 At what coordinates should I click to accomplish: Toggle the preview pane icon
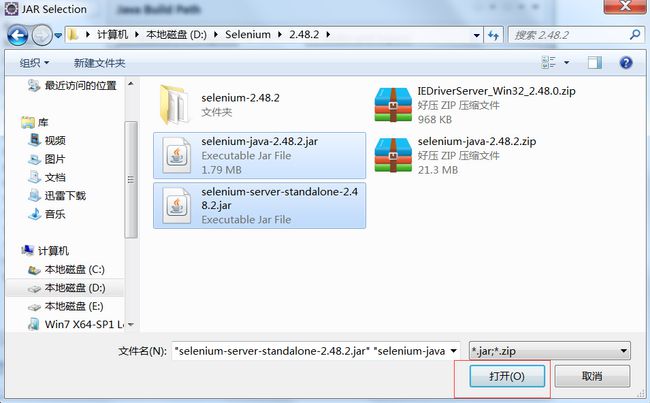point(594,63)
